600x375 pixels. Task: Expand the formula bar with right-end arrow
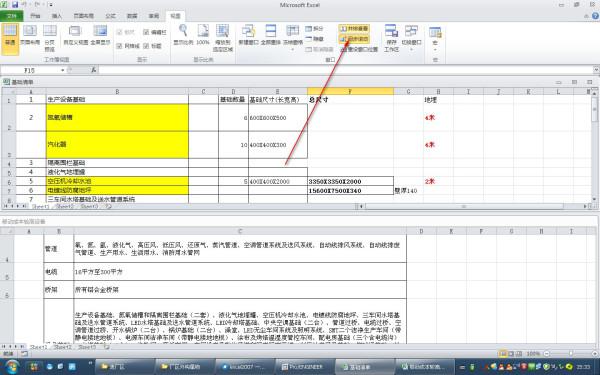(x=596, y=70)
